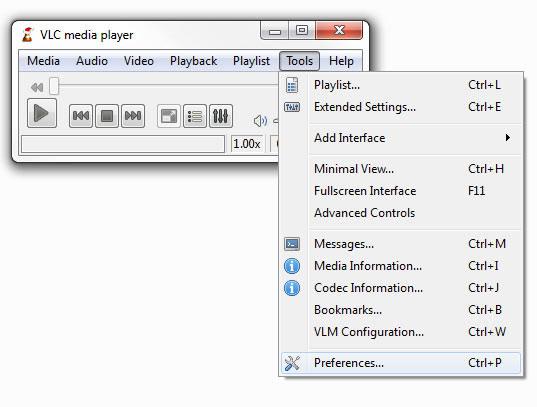537x407 pixels.
Task: Click the Ctrl+P shortcut text
Action: coord(485,362)
